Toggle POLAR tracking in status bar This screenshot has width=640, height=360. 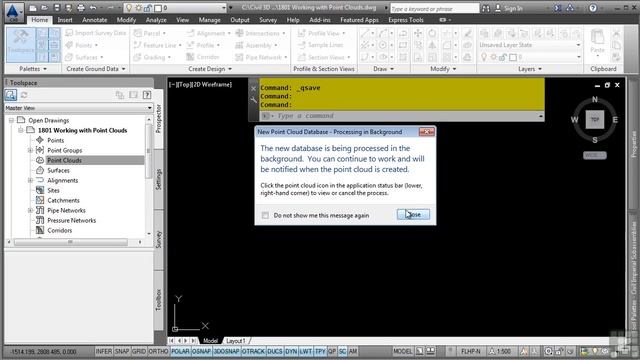(x=180, y=351)
